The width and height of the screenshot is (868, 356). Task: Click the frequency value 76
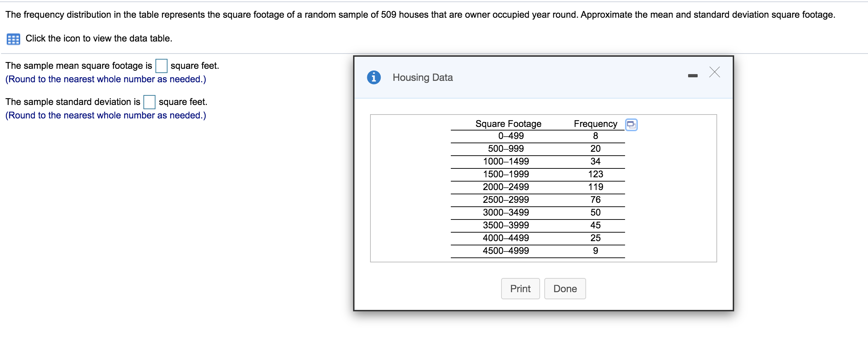coord(596,200)
